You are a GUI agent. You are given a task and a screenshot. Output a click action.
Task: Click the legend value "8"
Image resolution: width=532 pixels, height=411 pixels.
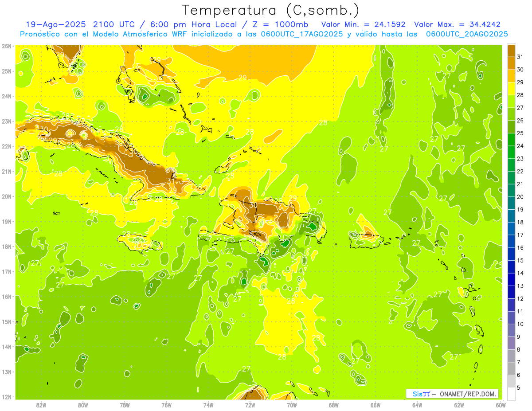pos(519,350)
